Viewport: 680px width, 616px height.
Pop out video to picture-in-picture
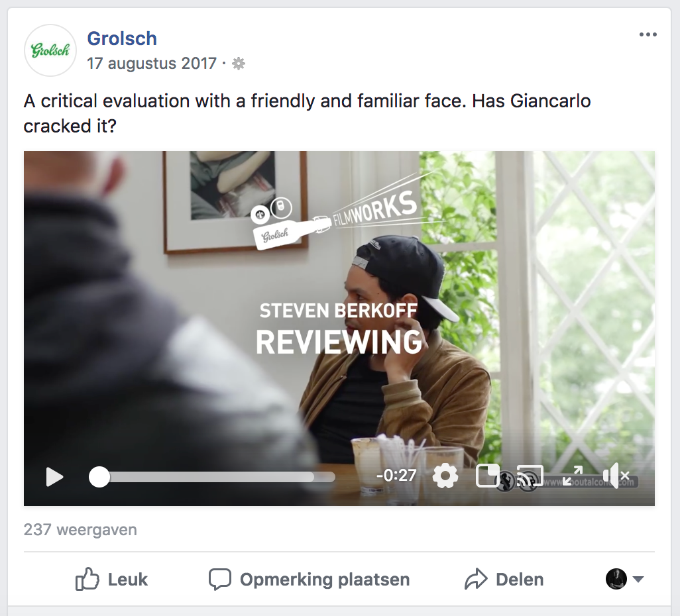487,476
